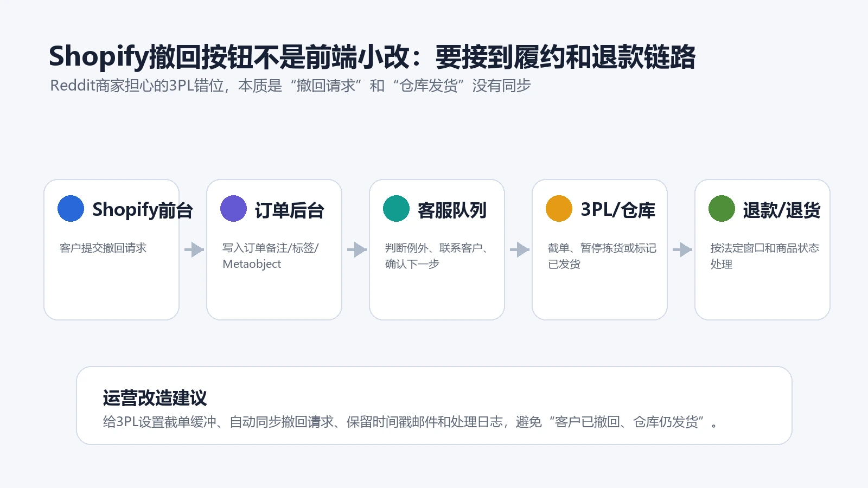Viewport: 868px width, 488px height.
Task: Select the 客服队列 card heading
Action: click(x=452, y=210)
